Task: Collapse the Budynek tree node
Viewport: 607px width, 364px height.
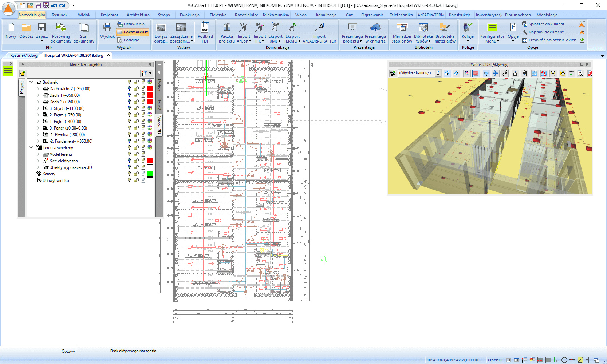Action: click(x=31, y=82)
